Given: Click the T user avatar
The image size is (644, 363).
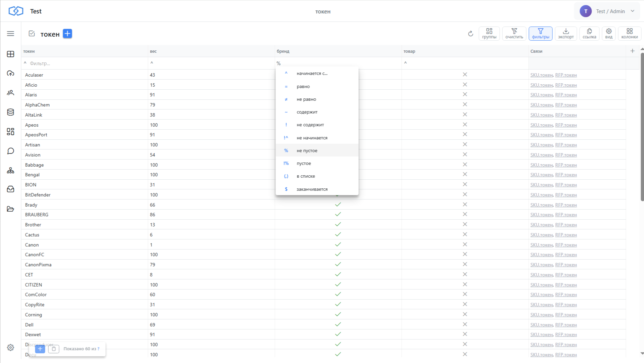Looking at the screenshot, I should 586,11.
